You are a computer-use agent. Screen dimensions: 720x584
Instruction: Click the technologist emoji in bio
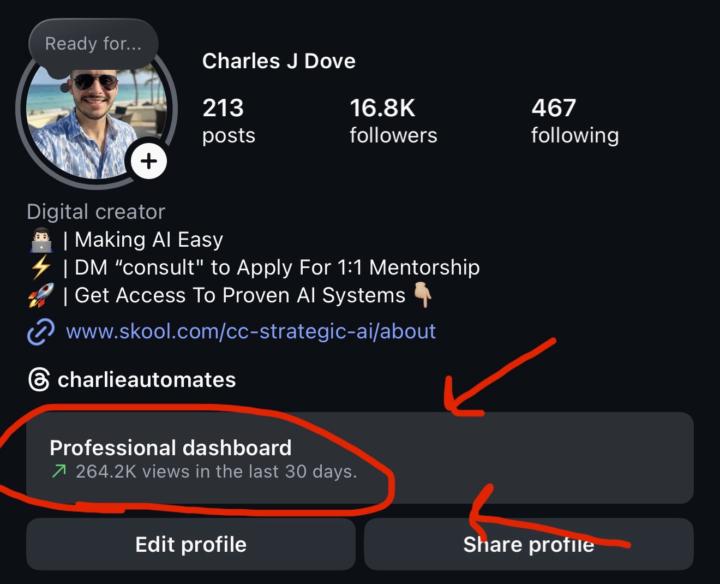[x=41, y=240]
